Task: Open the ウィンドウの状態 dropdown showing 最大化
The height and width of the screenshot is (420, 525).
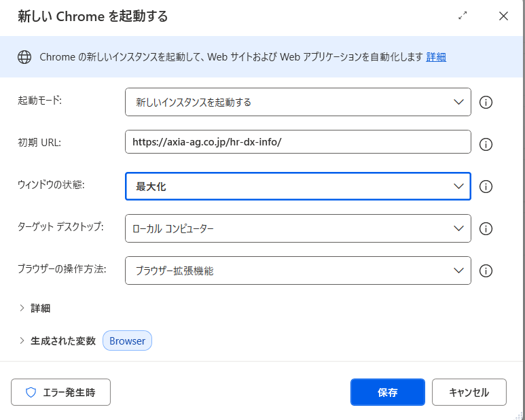Action: (297, 186)
